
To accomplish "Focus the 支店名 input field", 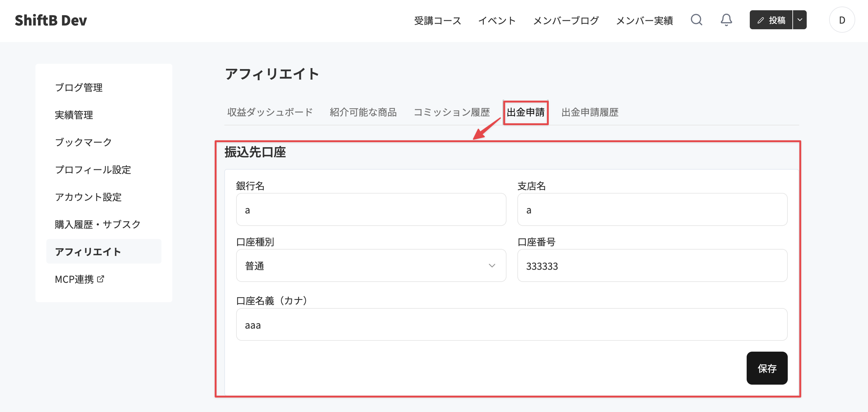I will (652, 210).
